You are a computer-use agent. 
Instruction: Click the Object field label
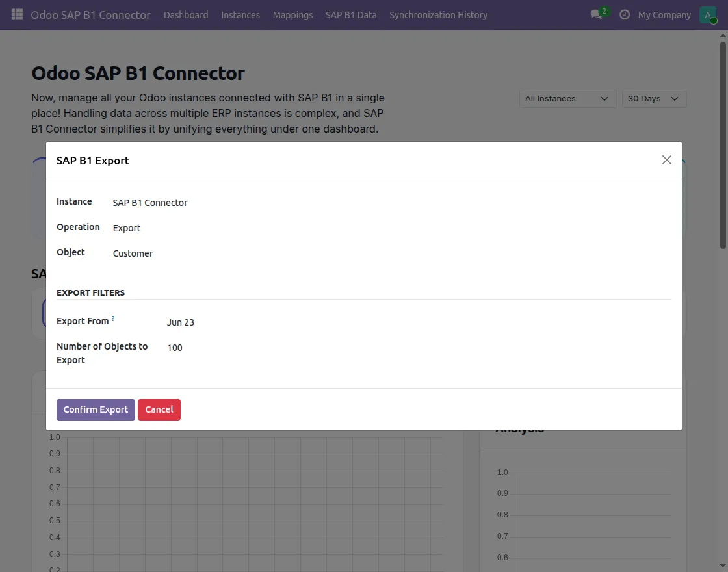pyautogui.click(x=71, y=252)
